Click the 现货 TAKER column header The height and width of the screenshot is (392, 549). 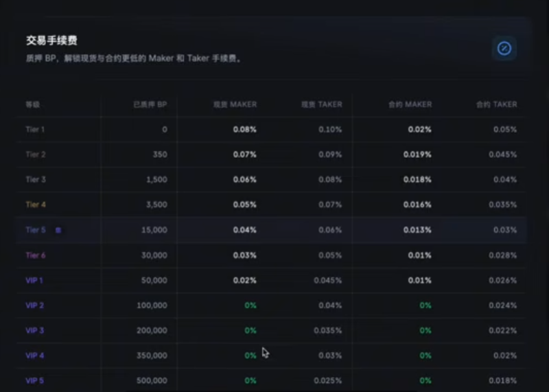pyautogui.click(x=322, y=104)
